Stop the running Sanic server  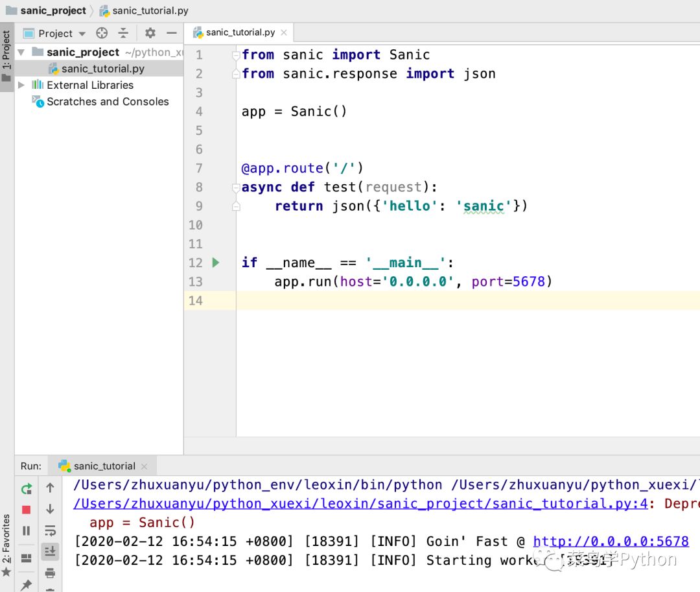27,509
